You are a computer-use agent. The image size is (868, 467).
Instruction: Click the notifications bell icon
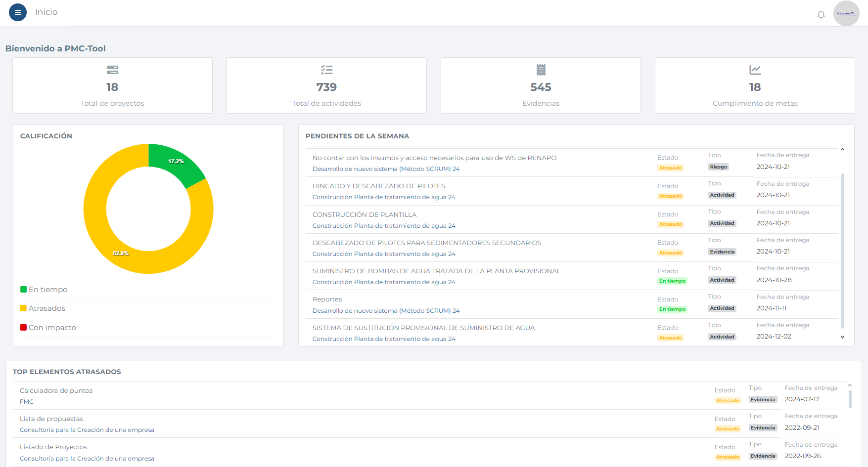tap(821, 15)
